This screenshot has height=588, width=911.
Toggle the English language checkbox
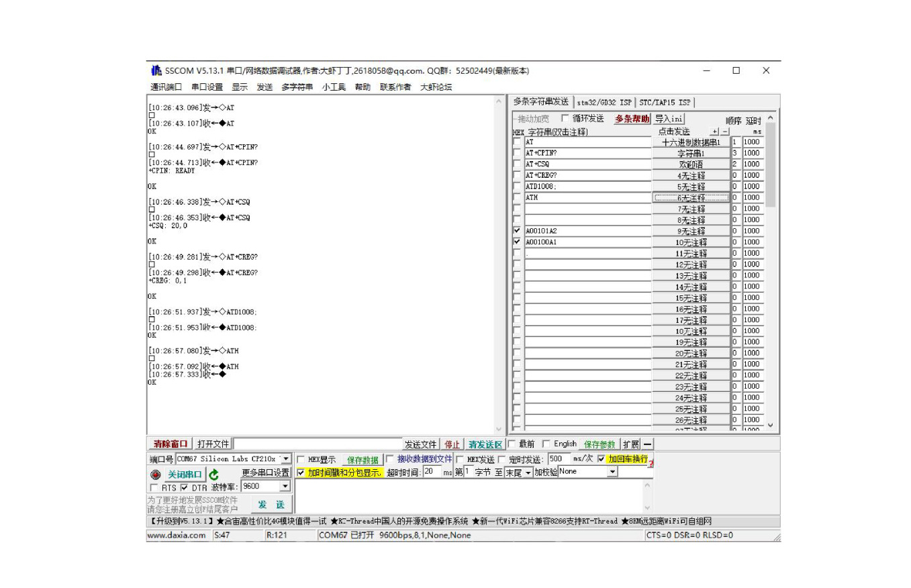[x=546, y=444]
